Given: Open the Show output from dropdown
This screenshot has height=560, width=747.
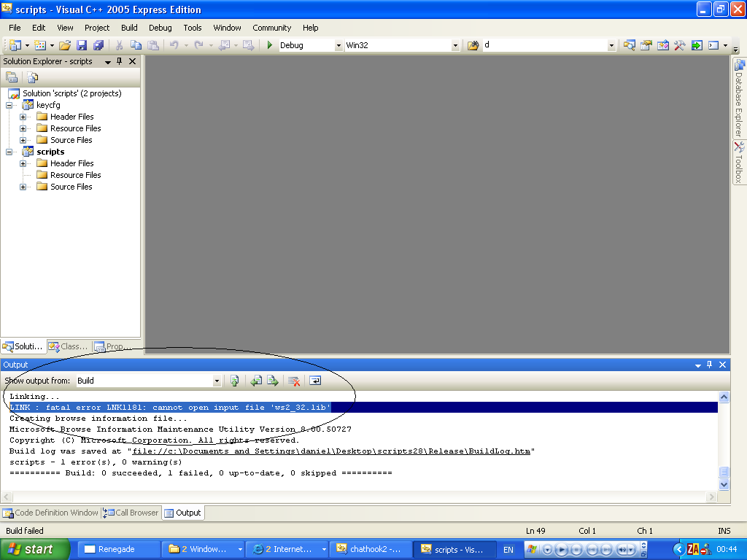Looking at the screenshot, I should point(217,381).
